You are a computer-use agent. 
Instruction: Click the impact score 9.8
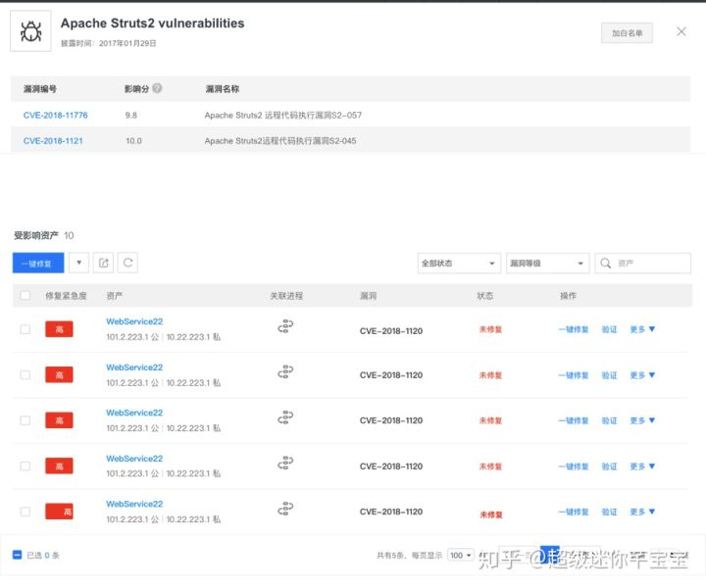131,116
